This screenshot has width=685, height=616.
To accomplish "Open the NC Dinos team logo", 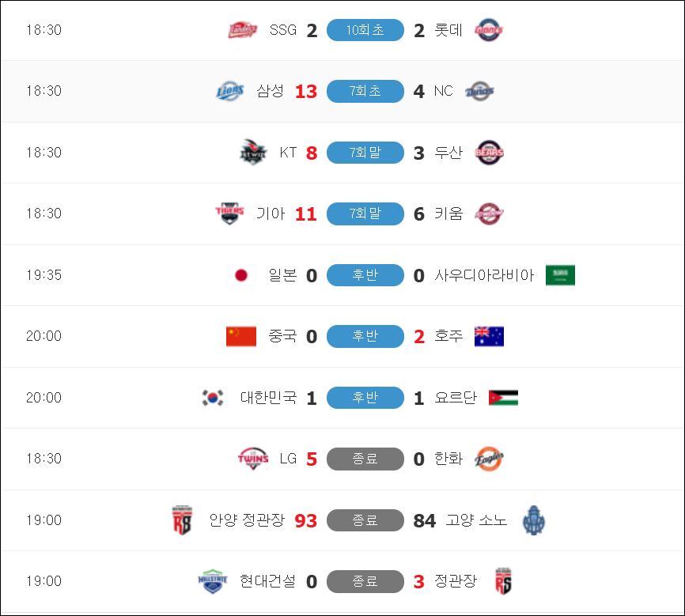I will (x=479, y=91).
